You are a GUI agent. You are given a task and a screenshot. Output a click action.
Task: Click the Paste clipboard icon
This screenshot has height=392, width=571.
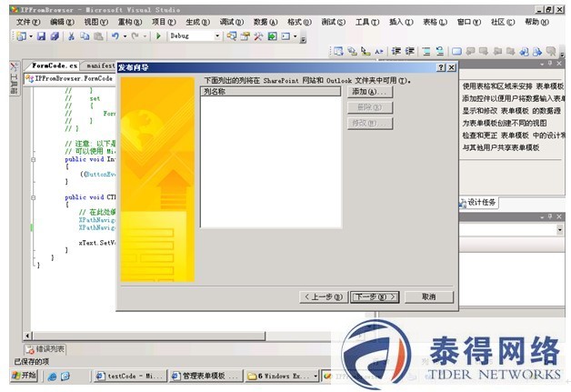coord(98,36)
